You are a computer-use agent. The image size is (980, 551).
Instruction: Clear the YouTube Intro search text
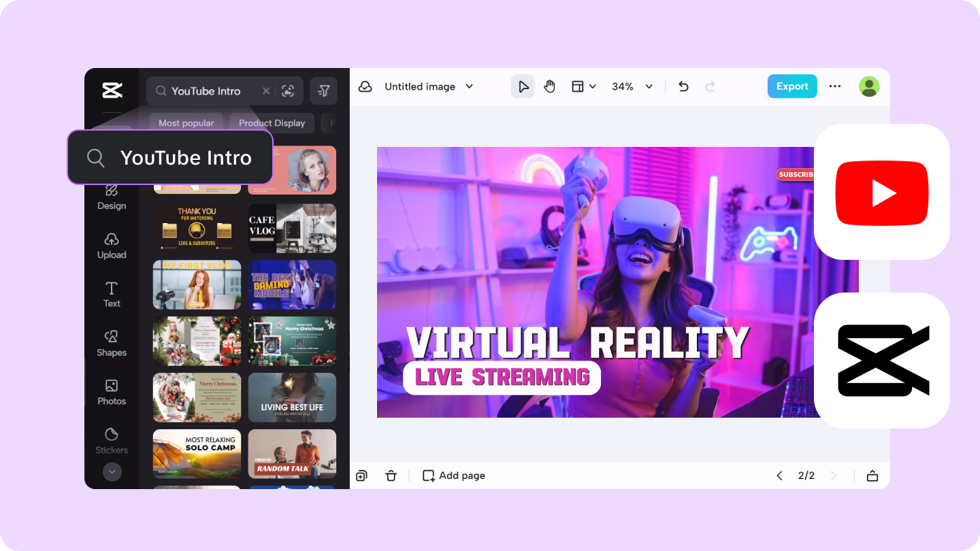[x=266, y=90]
